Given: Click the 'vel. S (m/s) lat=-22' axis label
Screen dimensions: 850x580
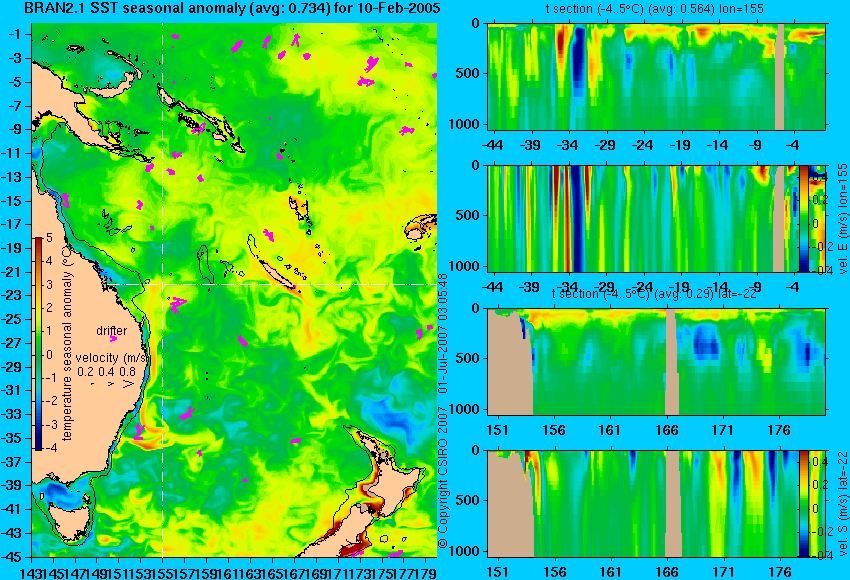Looking at the screenshot, I should click(842, 504).
